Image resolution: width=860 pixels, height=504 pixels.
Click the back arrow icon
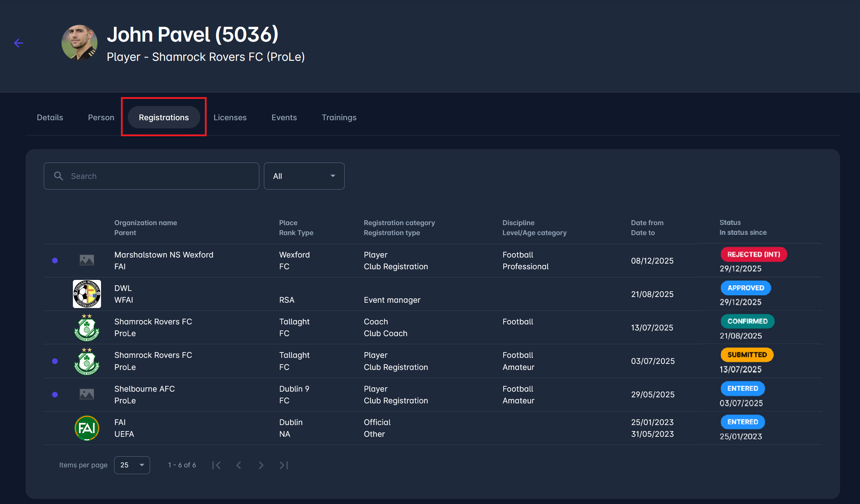click(18, 43)
